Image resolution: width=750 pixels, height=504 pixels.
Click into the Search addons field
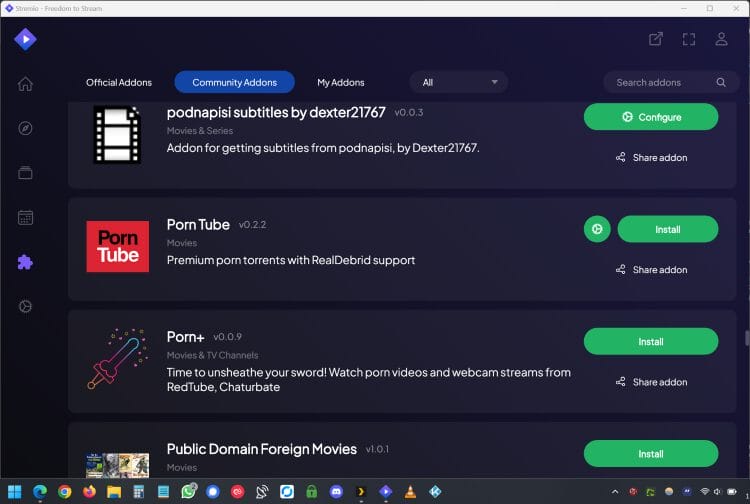tap(662, 82)
